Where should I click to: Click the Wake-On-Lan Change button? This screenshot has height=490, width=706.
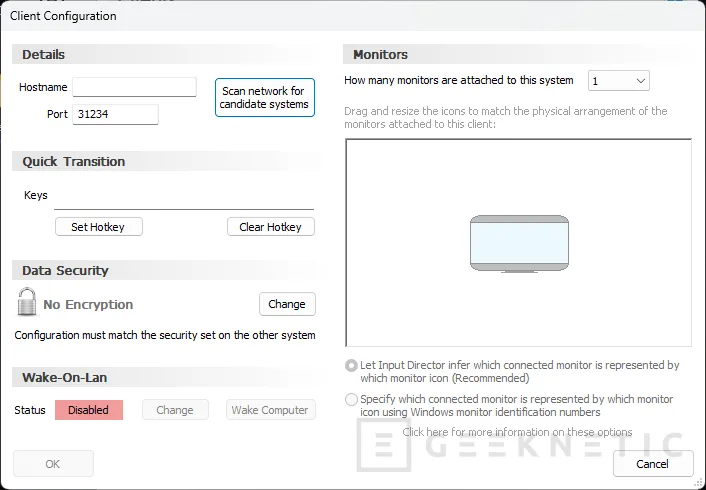[x=175, y=410]
